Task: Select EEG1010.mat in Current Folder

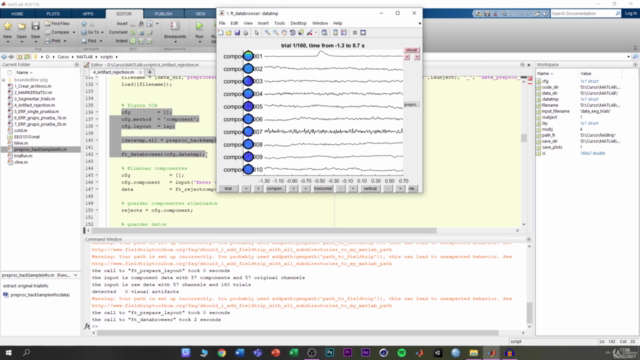Action: pyautogui.click(x=27, y=137)
